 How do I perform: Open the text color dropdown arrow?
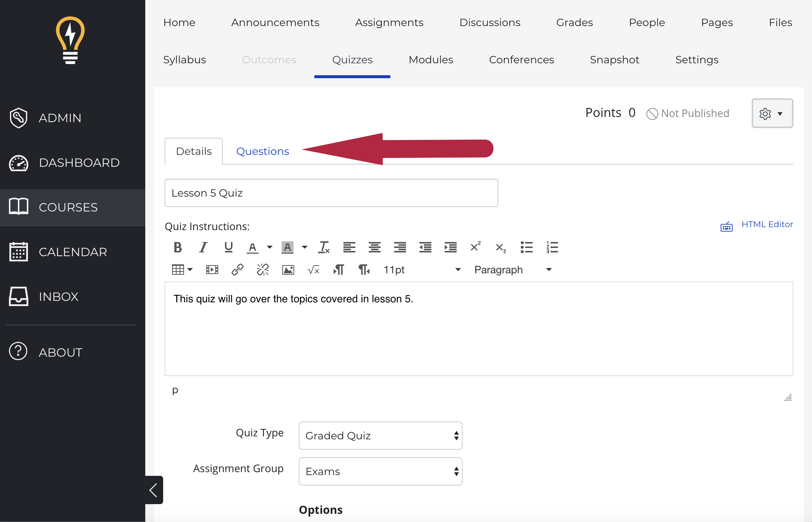270,247
